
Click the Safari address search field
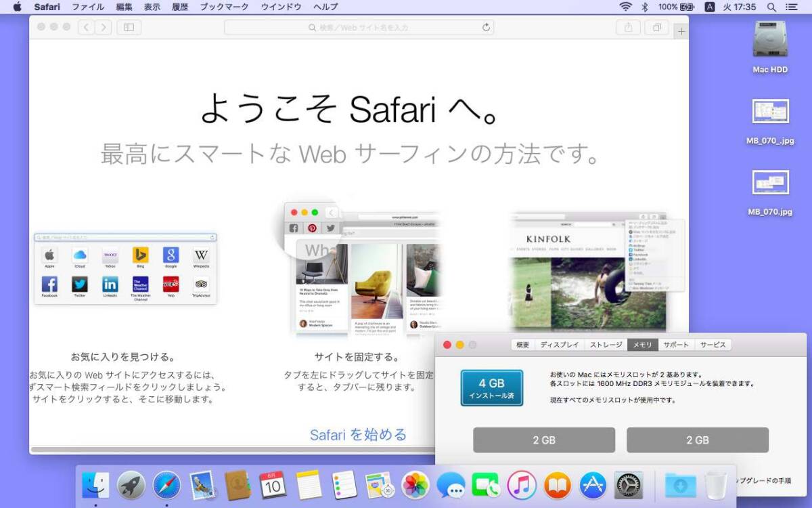coord(359,27)
